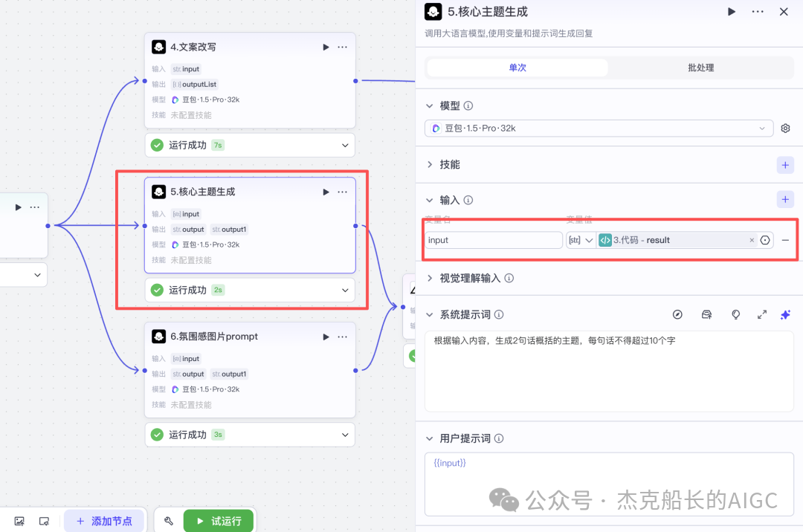Clear the 3.代码 - result reference

coord(752,240)
